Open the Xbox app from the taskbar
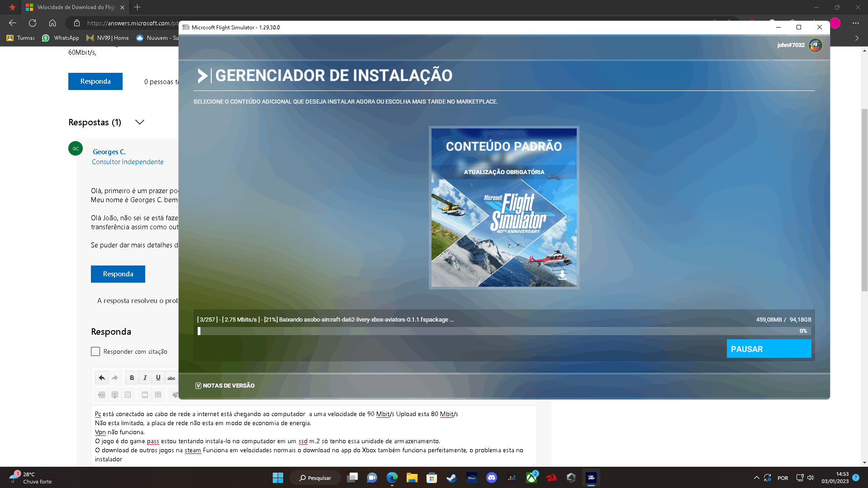868x488 pixels. (x=531, y=478)
